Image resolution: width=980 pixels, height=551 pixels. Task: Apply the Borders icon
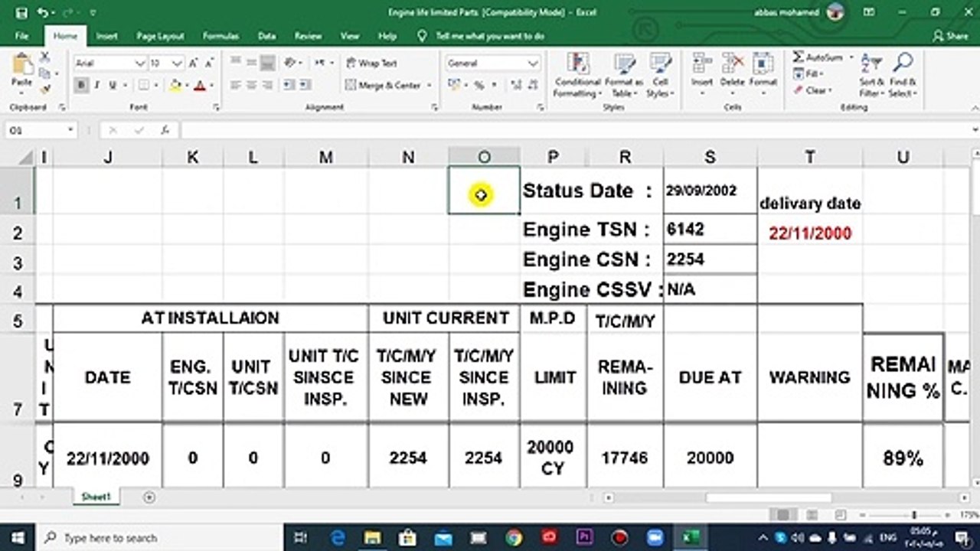(144, 86)
